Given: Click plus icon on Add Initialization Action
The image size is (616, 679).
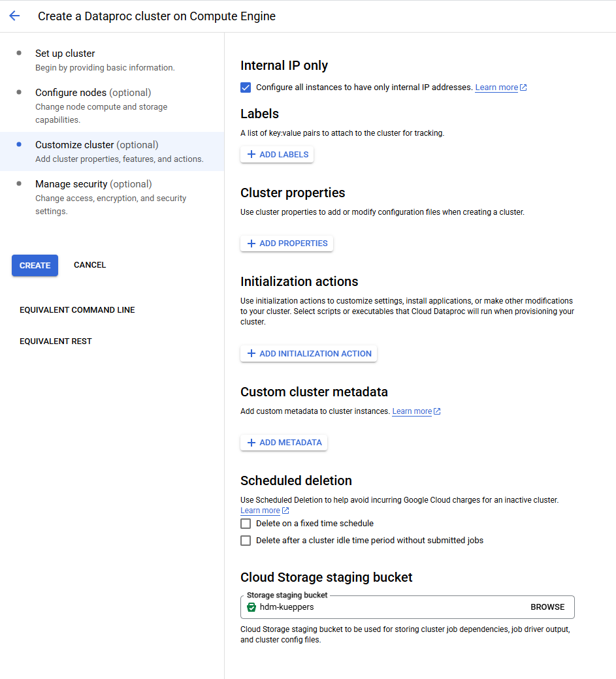Looking at the screenshot, I should pos(251,354).
